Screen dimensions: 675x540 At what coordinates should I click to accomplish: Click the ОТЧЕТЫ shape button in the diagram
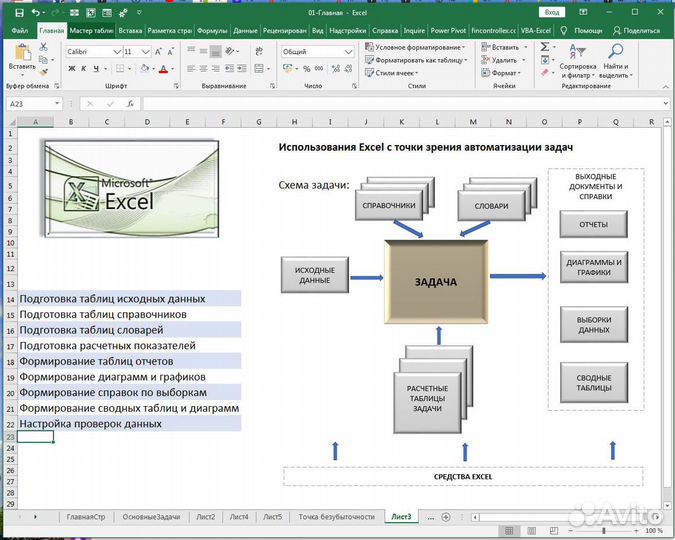(593, 224)
